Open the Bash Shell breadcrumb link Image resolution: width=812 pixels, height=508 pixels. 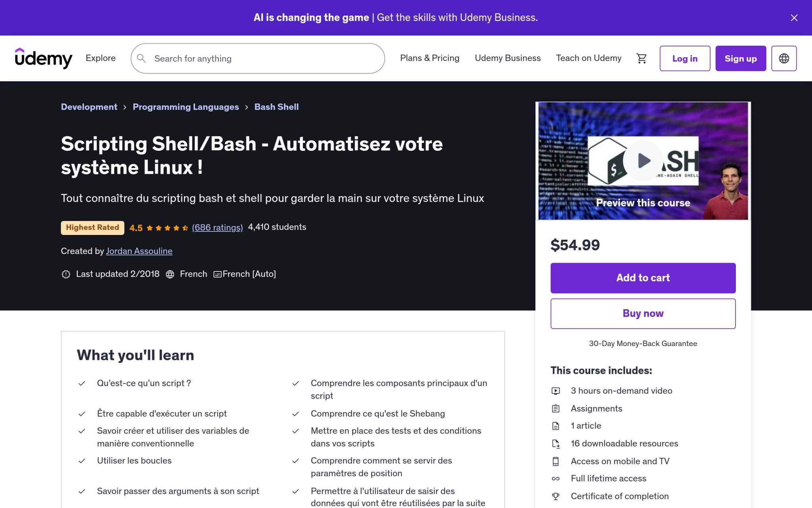(x=276, y=107)
